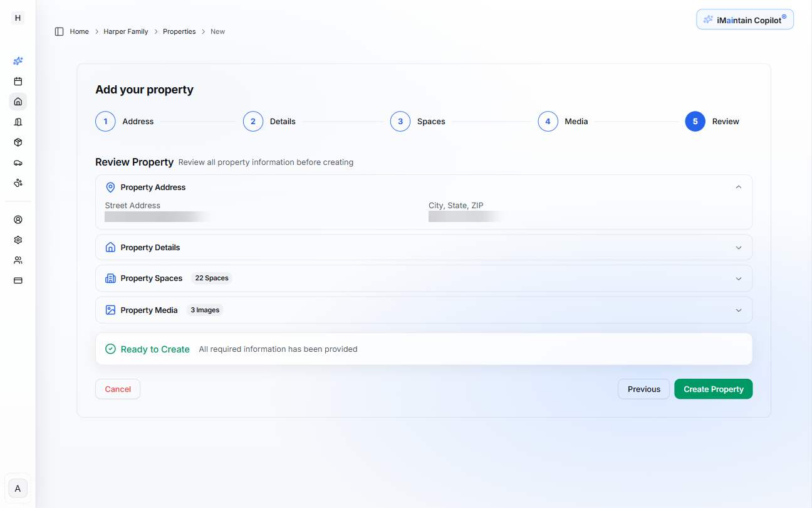Click the settings gear icon in sidebar
This screenshot has width=812, height=508.
click(18, 240)
